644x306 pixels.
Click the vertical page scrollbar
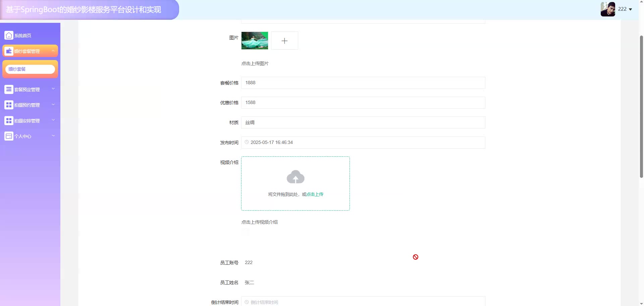(x=641, y=106)
